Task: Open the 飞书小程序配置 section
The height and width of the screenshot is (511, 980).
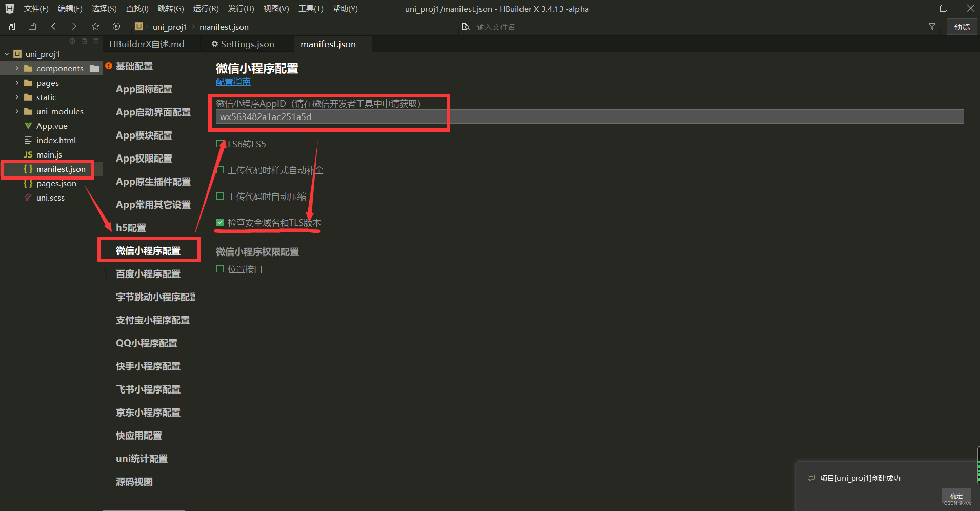Action: [x=148, y=389]
